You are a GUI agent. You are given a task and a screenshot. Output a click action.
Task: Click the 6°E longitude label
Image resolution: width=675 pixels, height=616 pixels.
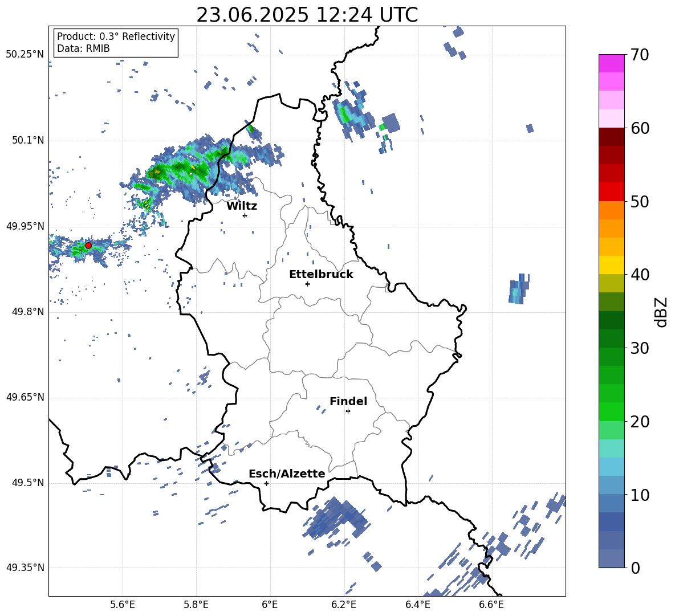(270, 605)
